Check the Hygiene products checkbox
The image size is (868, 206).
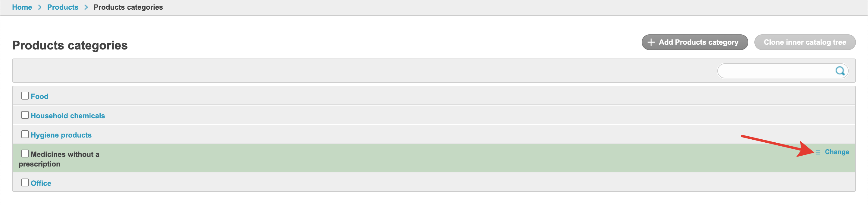pos(25,134)
